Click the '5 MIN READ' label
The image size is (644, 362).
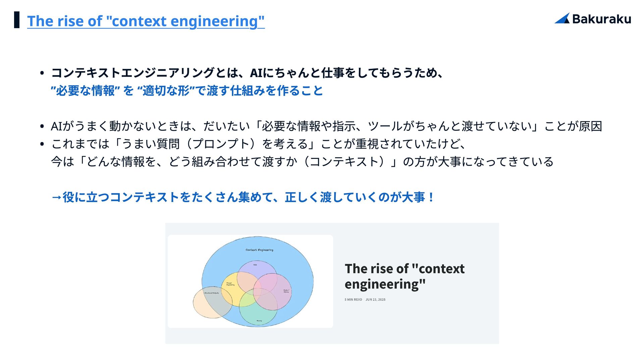353,300
